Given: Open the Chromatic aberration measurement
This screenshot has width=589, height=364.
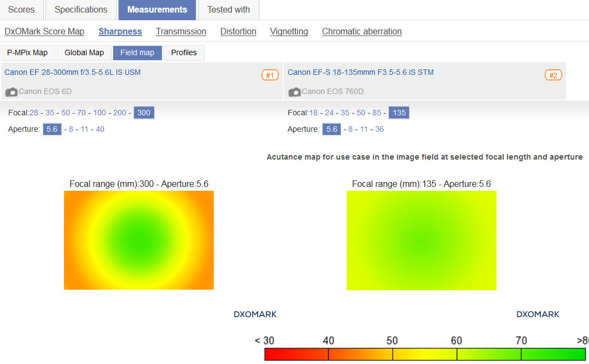Looking at the screenshot, I should click(x=361, y=32).
